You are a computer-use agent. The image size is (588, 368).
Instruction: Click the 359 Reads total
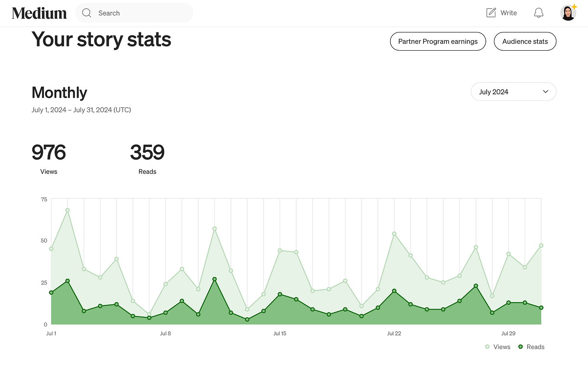(x=147, y=152)
